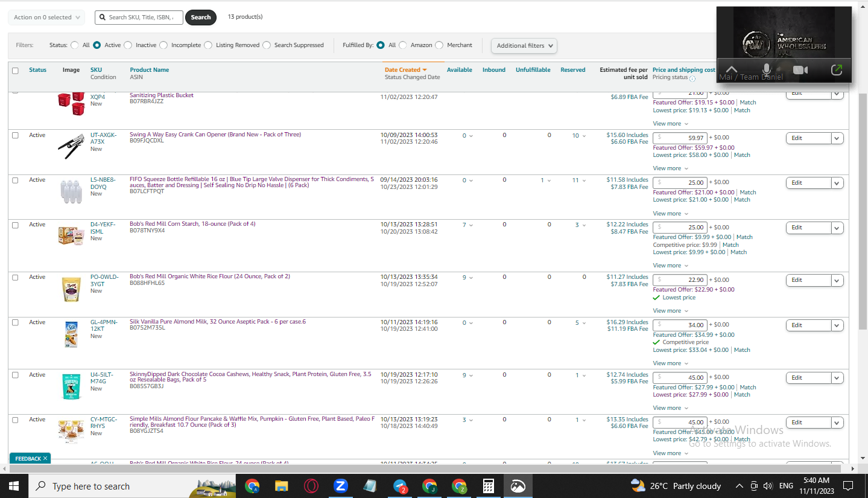The width and height of the screenshot is (868, 498).
Task: Open the Windows notification center
Action: click(x=847, y=486)
